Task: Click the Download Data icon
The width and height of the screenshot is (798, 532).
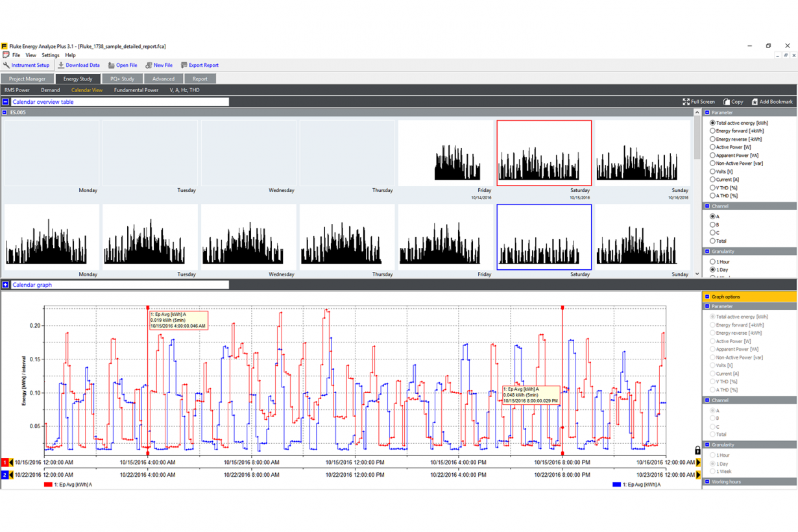Action: point(62,65)
